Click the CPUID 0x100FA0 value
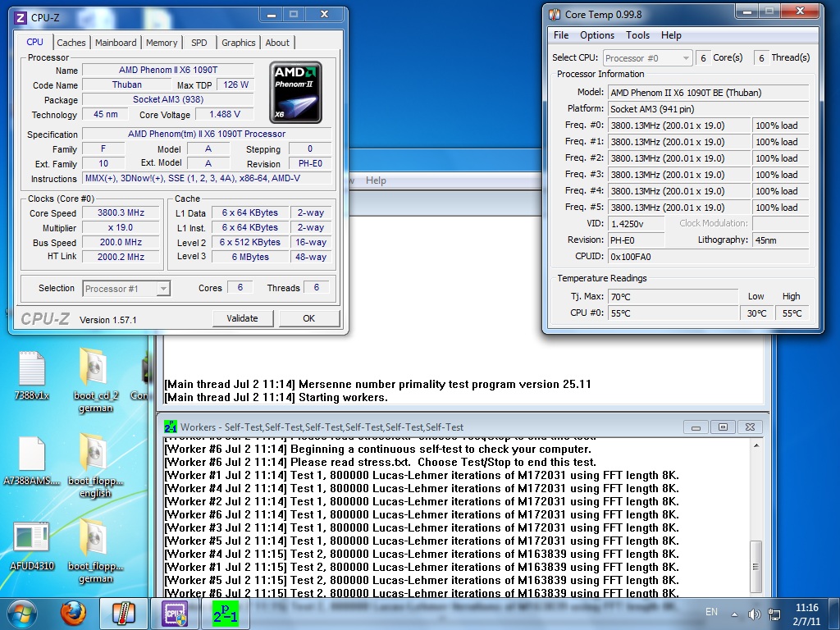840x630 pixels. pyautogui.click(x=708, y=257)
